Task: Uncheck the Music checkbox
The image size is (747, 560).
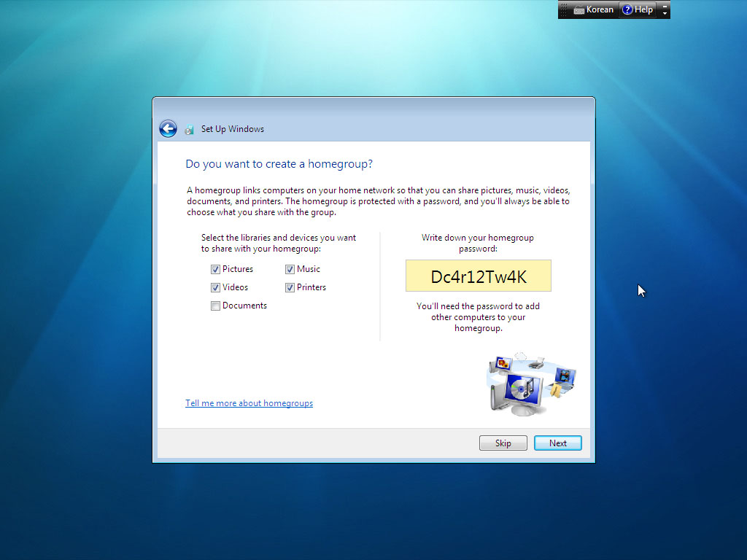Action: pyautogui.click(x=290, y=270)
